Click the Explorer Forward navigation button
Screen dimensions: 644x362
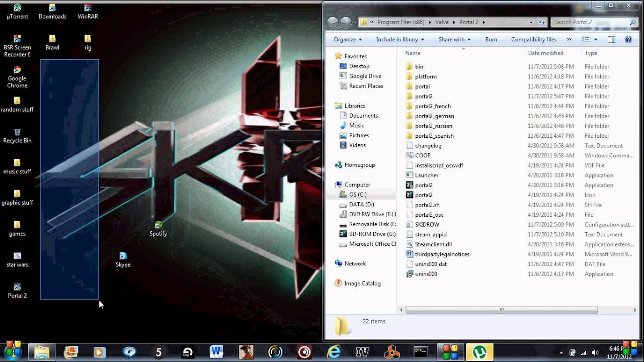pos(346,22)
